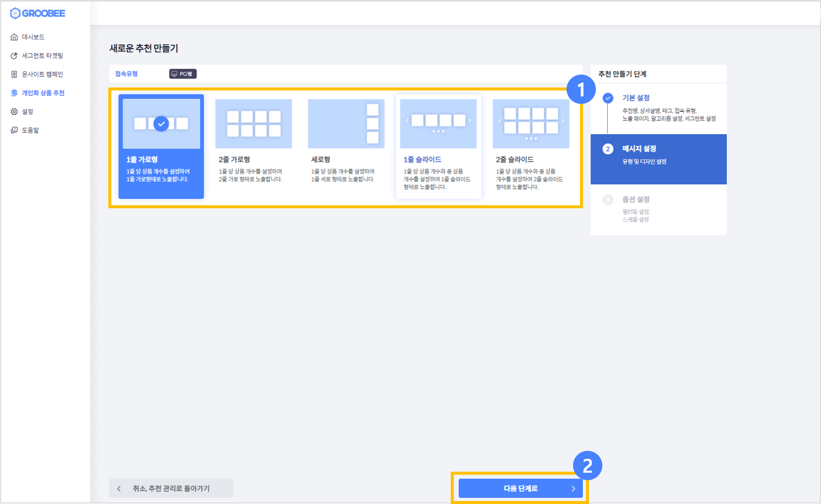
Task: Click the 접속유형 label
Action: click(x=126, y=74)
